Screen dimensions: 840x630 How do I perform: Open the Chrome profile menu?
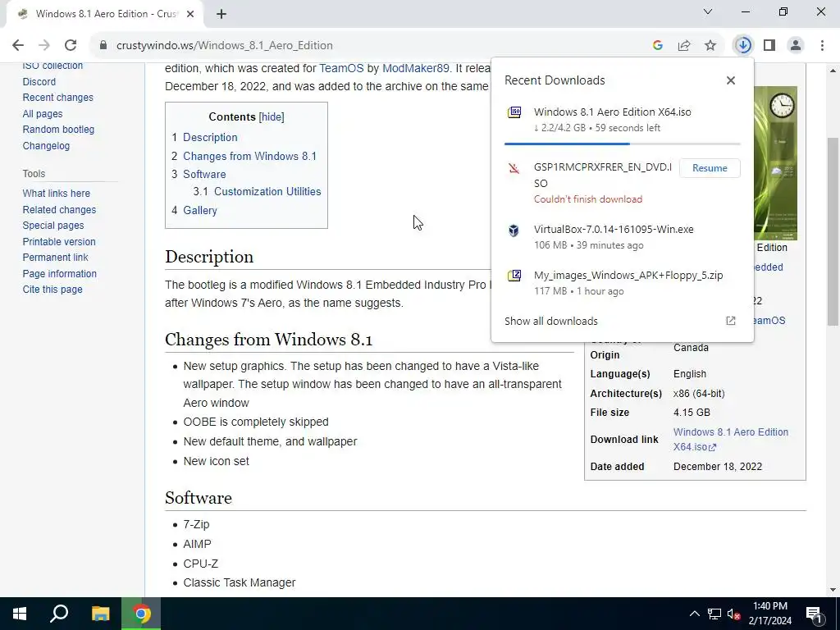point(796,46)
